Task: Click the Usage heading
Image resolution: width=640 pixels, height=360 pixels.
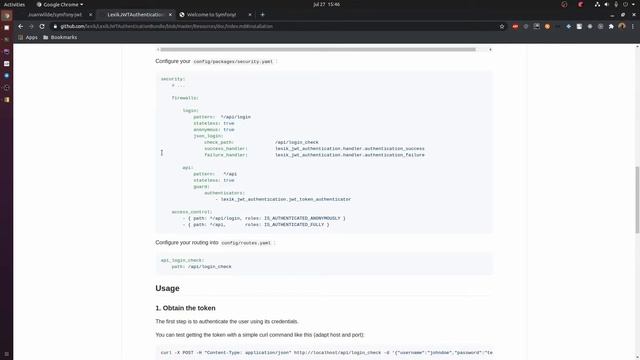Action: point(167,288)
